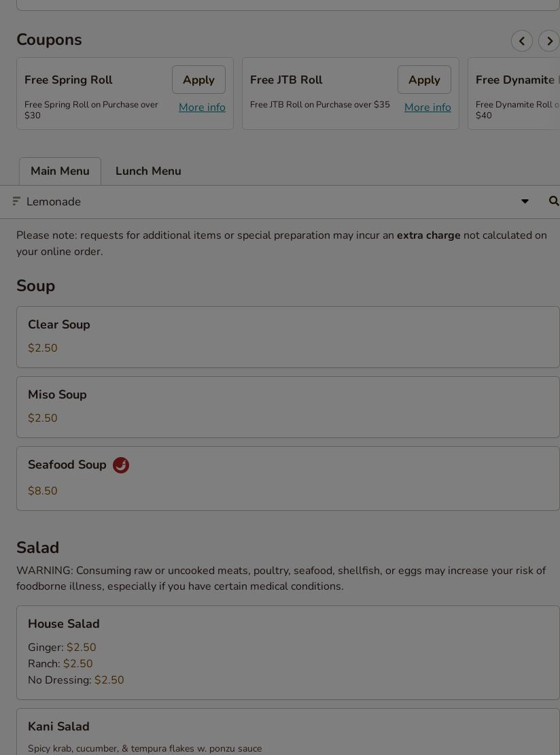Select the Miso Soup menu item
Viewport: 560px width, 755px height.
287,407
